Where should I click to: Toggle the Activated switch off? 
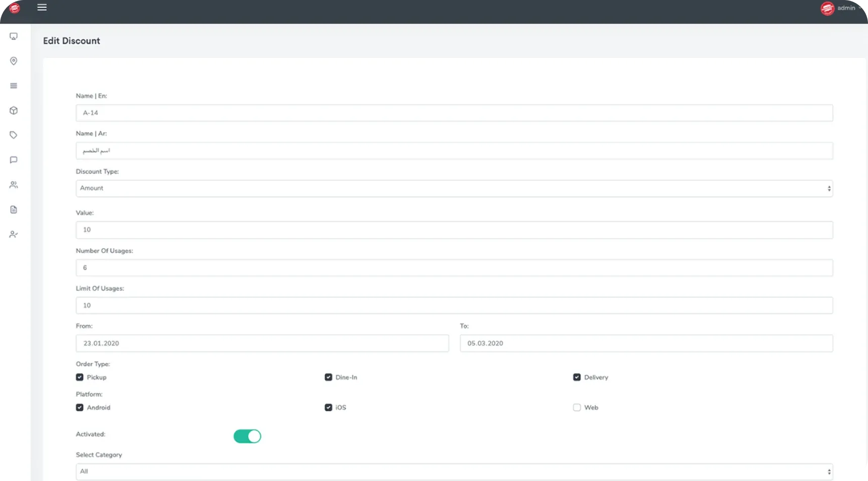click(x=247, y=436)
